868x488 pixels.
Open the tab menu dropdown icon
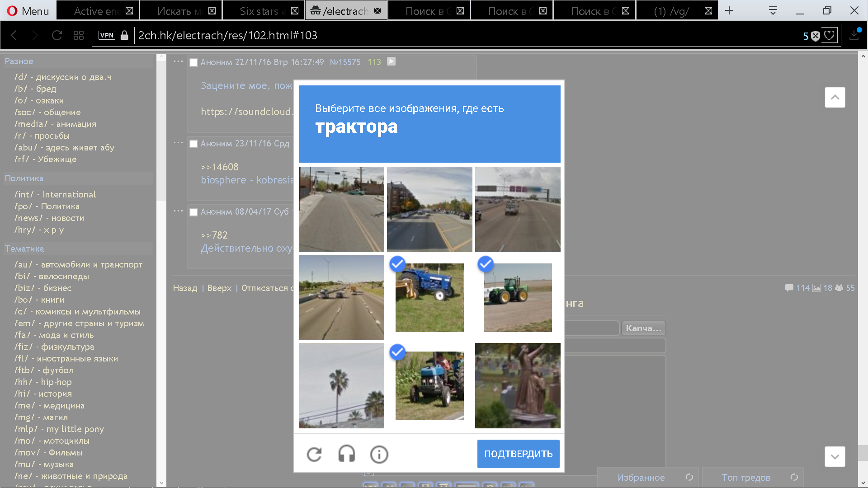[773, 11]
